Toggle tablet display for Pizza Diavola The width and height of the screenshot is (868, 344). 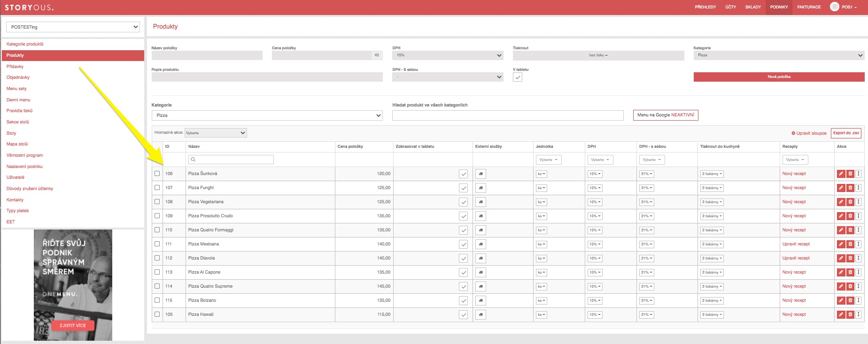click(x=464, y=258)
